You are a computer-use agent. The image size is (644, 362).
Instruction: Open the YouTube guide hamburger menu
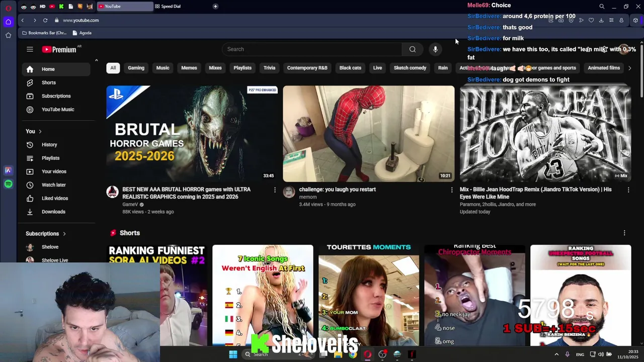point(30,49)
